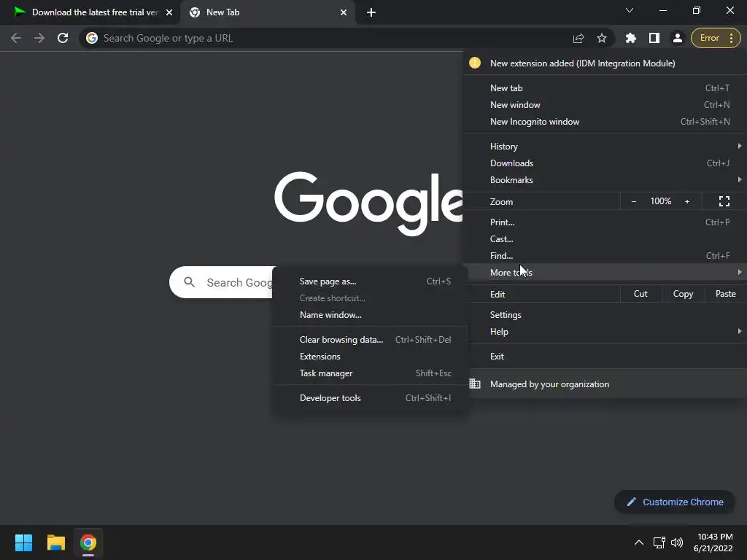Screen dimensions: 747x560
Task: Close the New Tab tab
Action: click(x=344, y=12)
